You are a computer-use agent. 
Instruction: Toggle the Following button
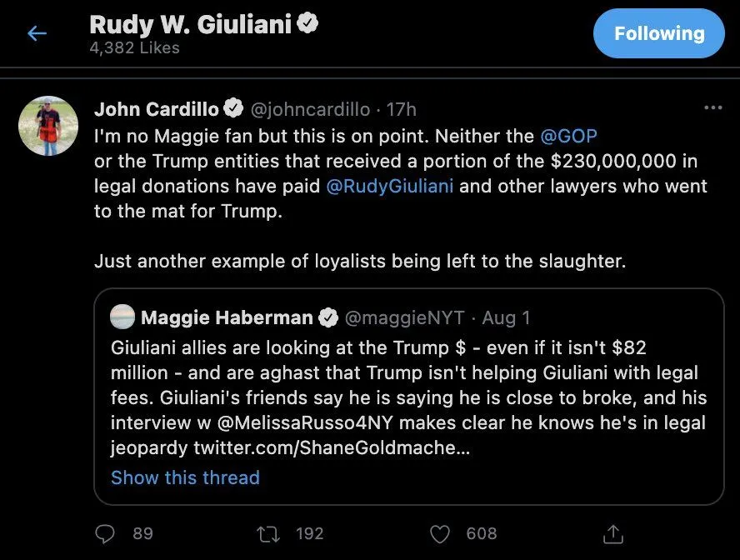pyautogui.click(x=658, y=33)
